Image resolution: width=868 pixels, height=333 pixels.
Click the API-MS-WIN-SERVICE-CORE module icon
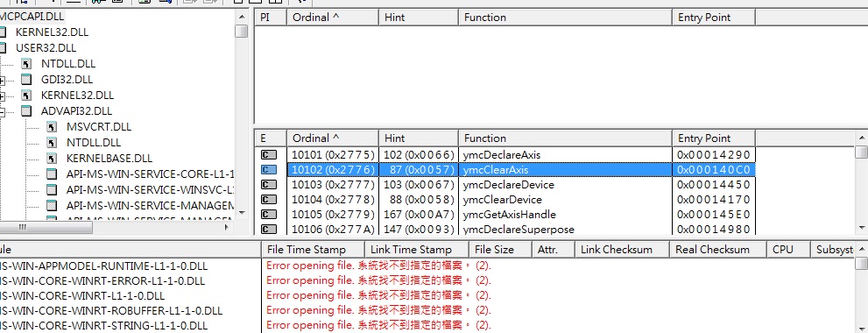click(x=52, y=174)
